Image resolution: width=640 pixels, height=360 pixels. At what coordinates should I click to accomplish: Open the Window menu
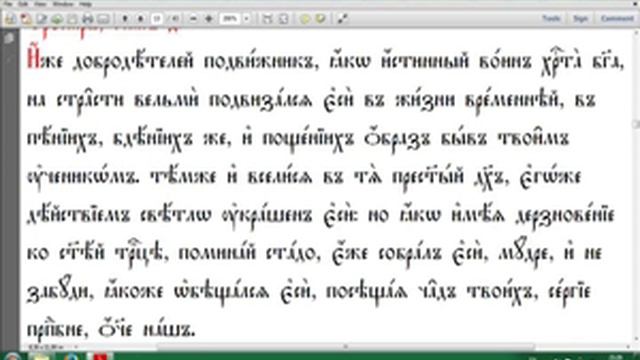tap(63, 4)
